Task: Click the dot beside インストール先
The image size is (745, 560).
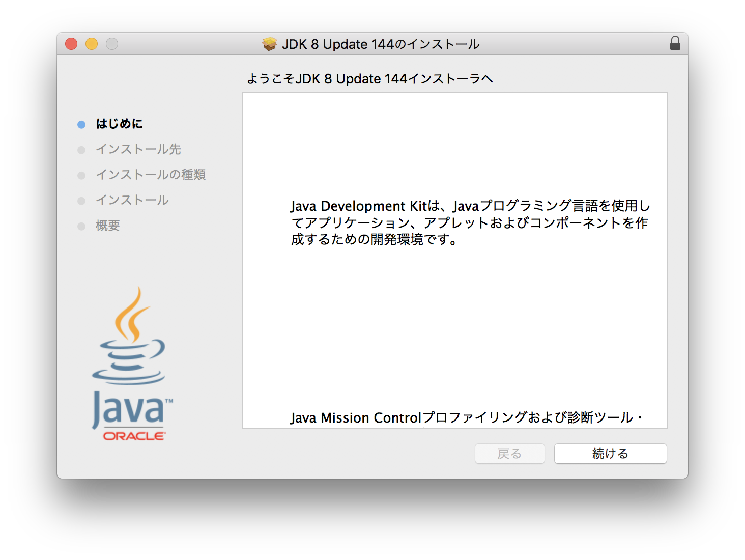Action: tap(81, 149)
